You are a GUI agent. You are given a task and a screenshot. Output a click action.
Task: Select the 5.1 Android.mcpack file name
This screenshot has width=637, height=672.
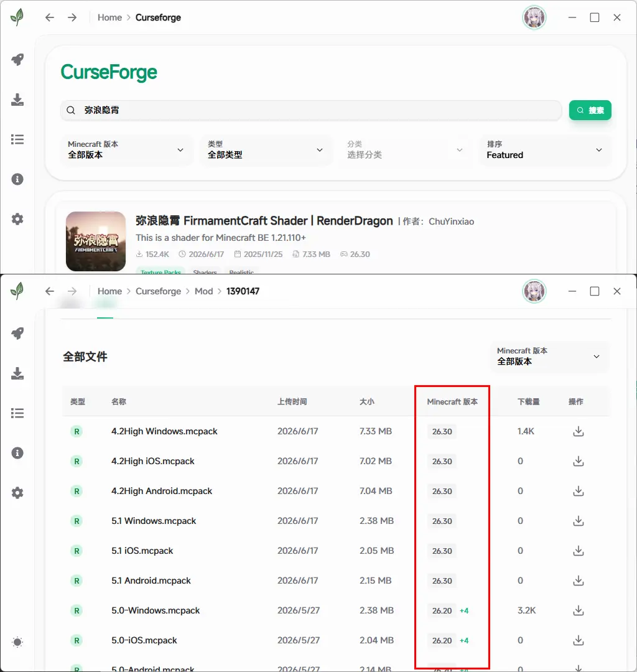pyautogui.click(x=151, y=581)
